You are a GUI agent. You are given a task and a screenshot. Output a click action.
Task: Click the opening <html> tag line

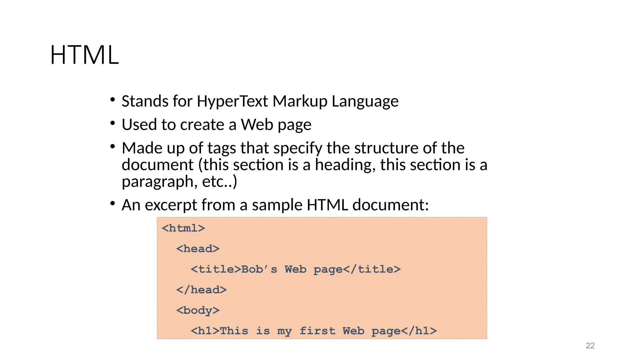[x=183, y=228]
